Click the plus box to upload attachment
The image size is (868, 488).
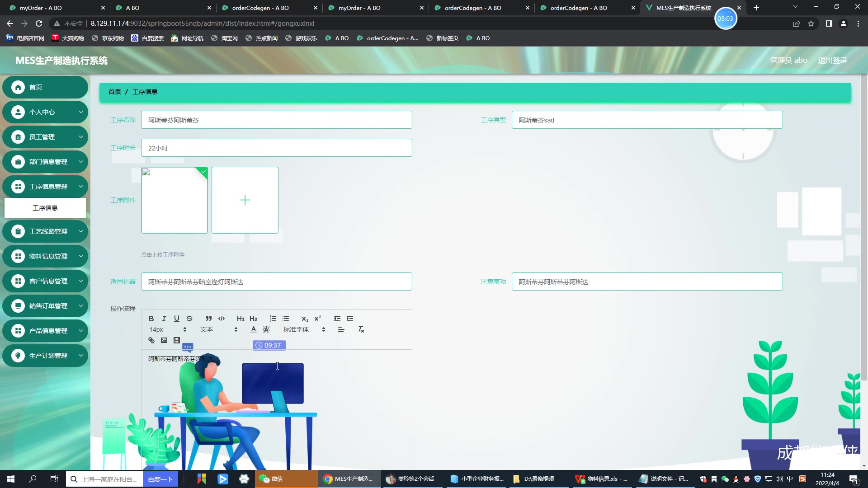coord(245,200)
